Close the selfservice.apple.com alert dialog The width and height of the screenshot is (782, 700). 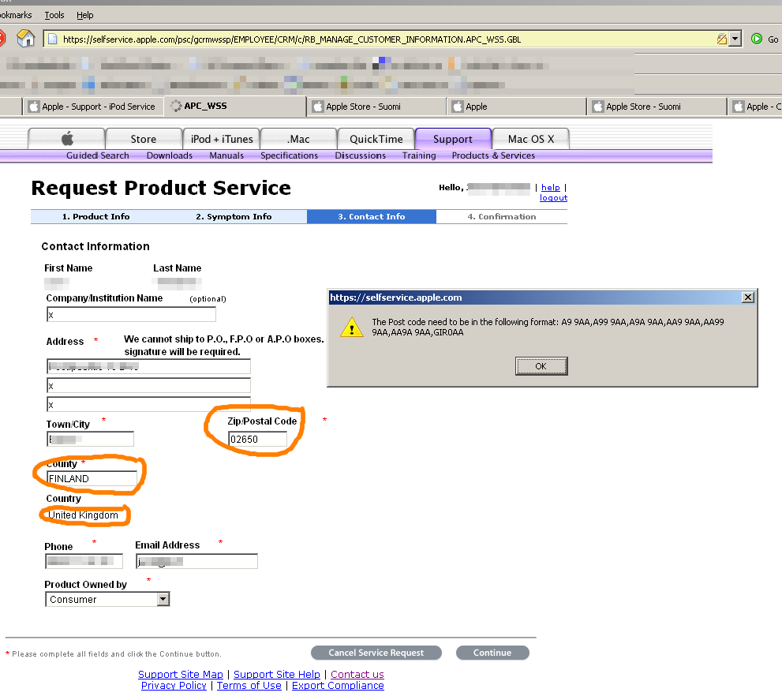[x=747, y=298]
